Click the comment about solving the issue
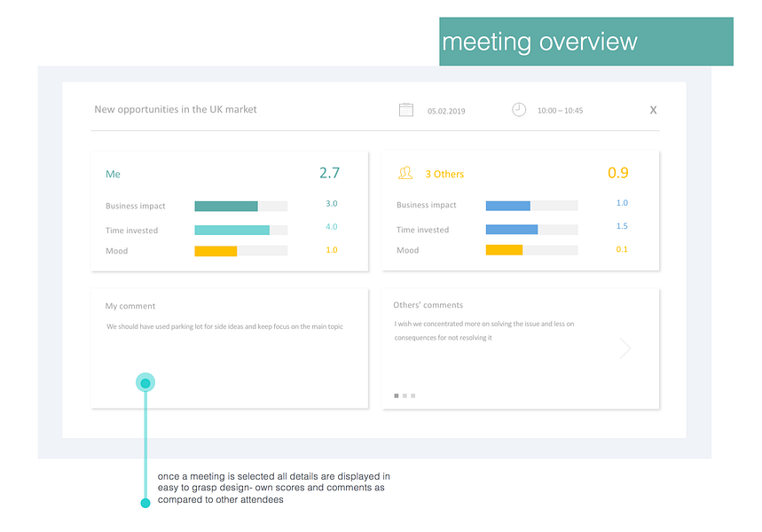The width and height of the screenshot is (762, 532). tap(484, 331)
